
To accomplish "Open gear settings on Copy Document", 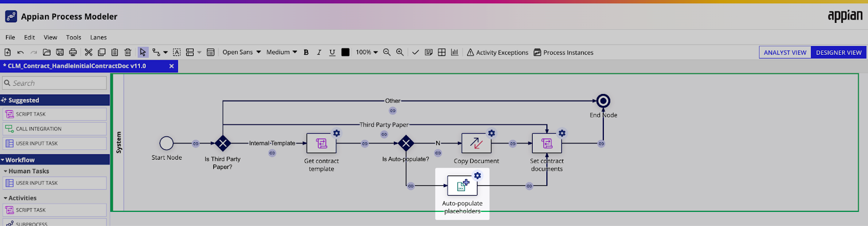I will 492,133.
